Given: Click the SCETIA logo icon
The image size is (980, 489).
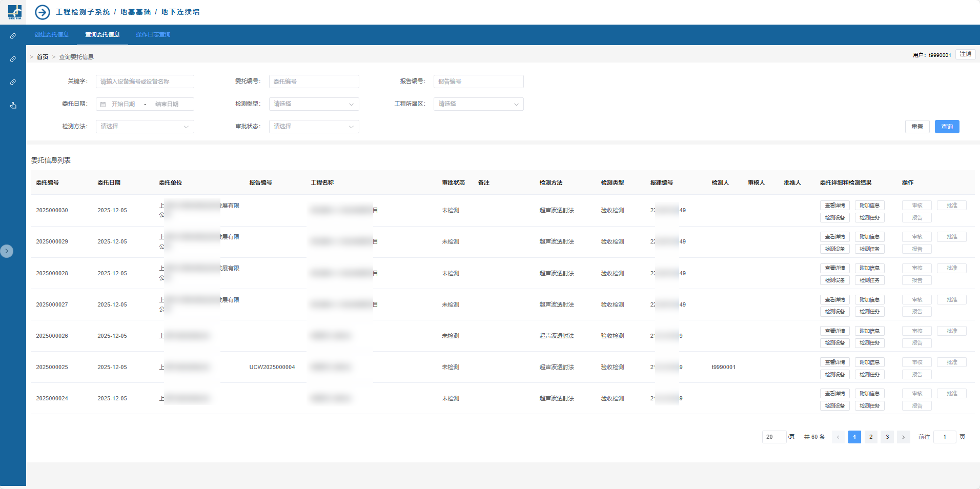Looking at the screenshot, I should [14, 12].
